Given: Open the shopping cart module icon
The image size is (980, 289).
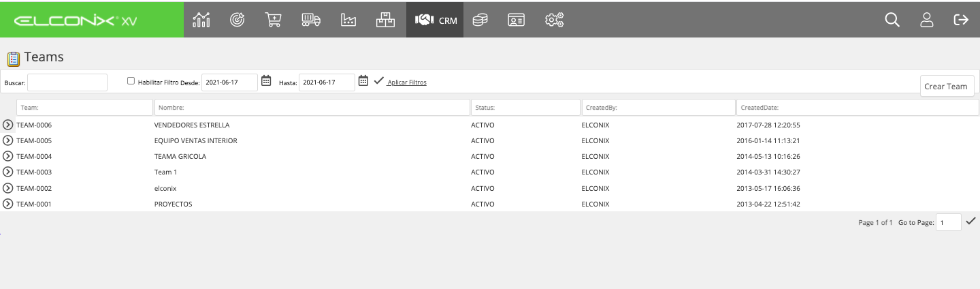Looking at the screenshot, I should click(274, 20).
